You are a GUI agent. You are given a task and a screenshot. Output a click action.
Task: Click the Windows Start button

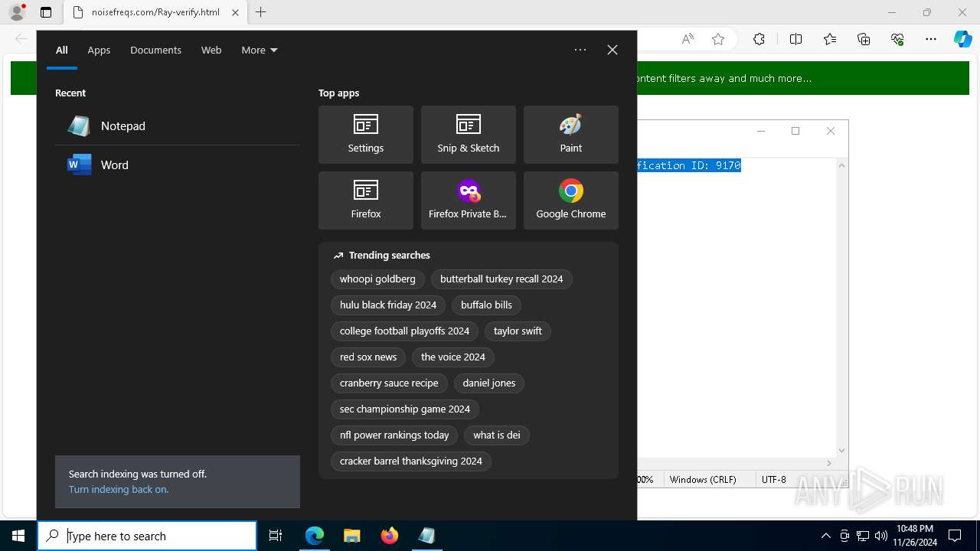coord(18,536)
